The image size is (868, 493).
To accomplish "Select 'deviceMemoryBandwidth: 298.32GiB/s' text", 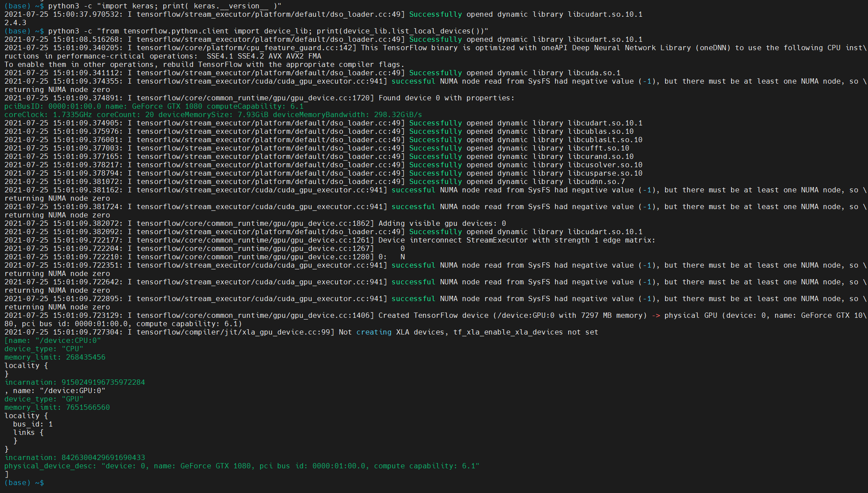I will (x=347, y=114).
